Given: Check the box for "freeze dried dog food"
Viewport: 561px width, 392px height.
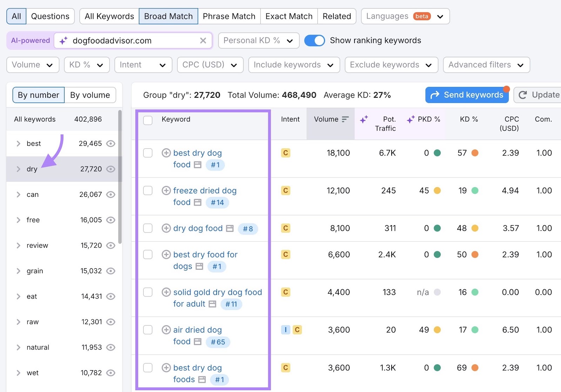Looking at the screenshot, I should coord(148,191).
